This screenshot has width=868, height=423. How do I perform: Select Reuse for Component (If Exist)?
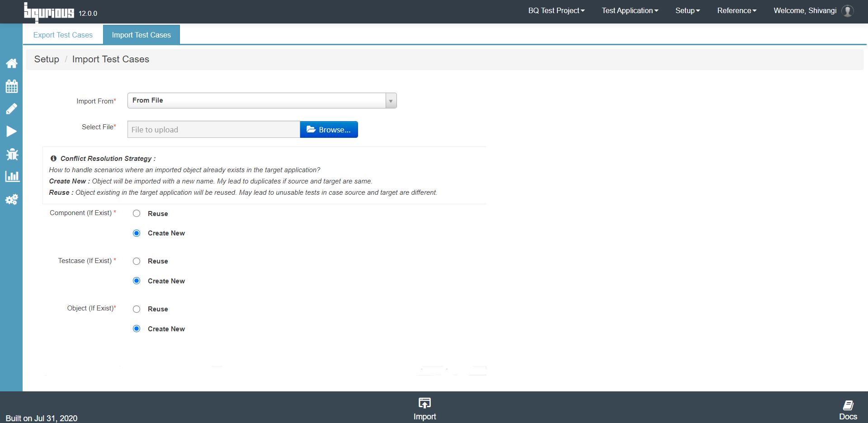[137, 213]
